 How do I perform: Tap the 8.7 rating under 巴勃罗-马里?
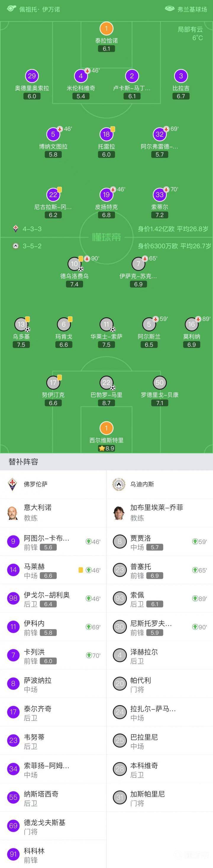106,403
